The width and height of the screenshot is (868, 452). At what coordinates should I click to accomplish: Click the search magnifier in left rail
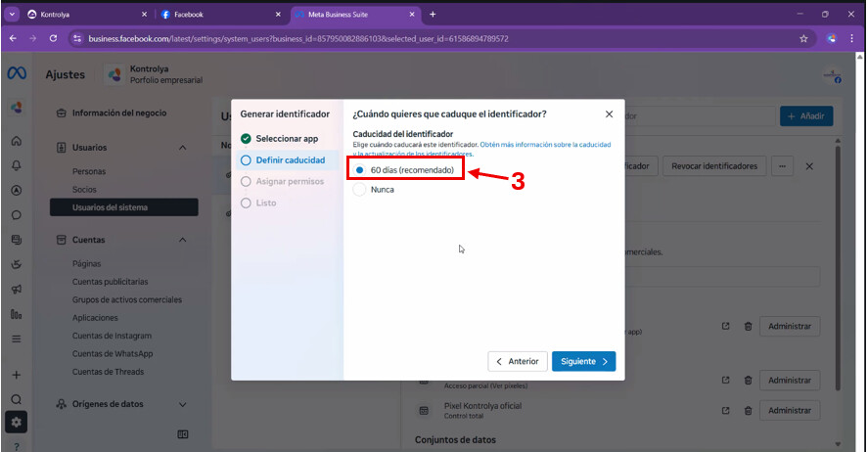pos(16,399)
